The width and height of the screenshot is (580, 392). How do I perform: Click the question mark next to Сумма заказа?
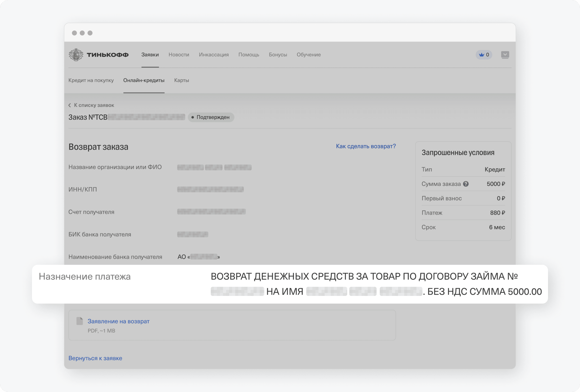pyautogui.click(x=466, y=184)
